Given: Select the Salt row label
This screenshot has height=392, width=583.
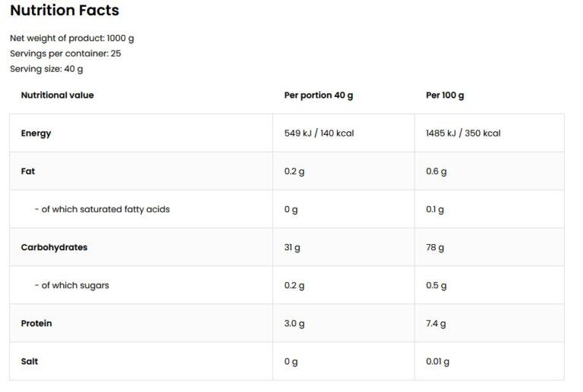Looking at the screenshot, I should (30, 361).
